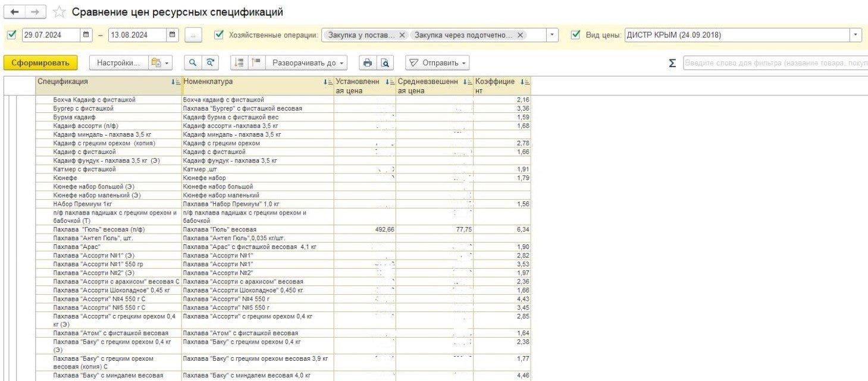Image resolution: width=868 pixels, height=381 pixels.
Task: Open print preview icon
Action: 385,62
